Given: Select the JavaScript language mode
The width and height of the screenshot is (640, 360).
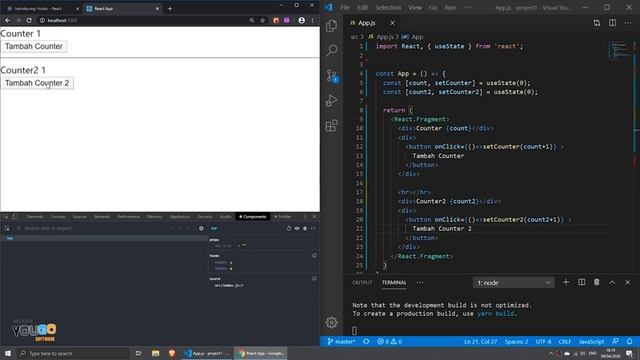Looking at the screenshot, I should (x=591, y=341).
